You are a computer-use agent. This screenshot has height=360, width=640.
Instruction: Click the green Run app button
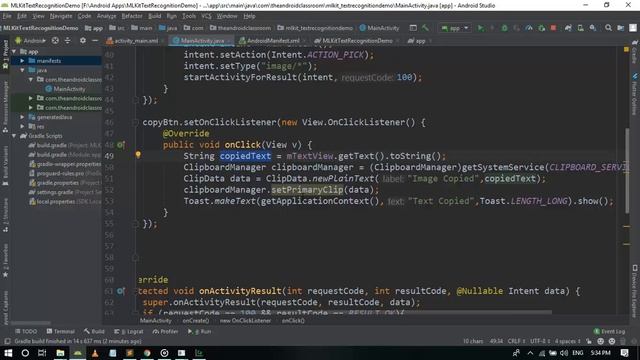click(x=480, y=28)
